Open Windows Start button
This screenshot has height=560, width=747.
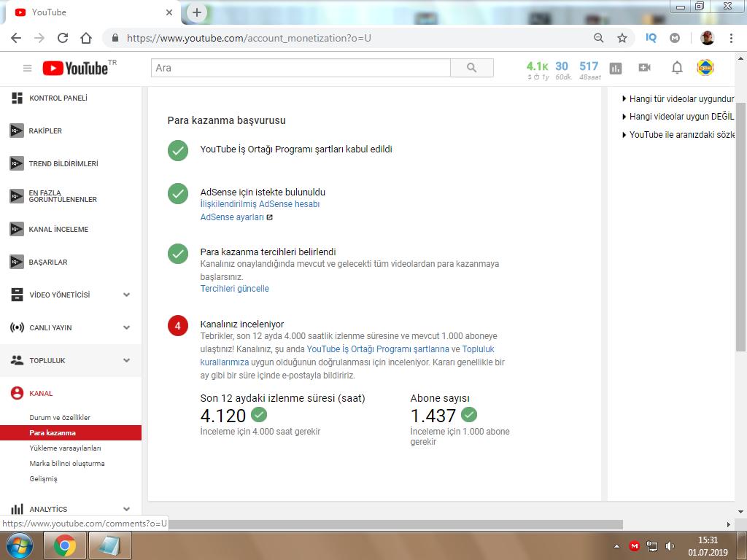point(19,545)
